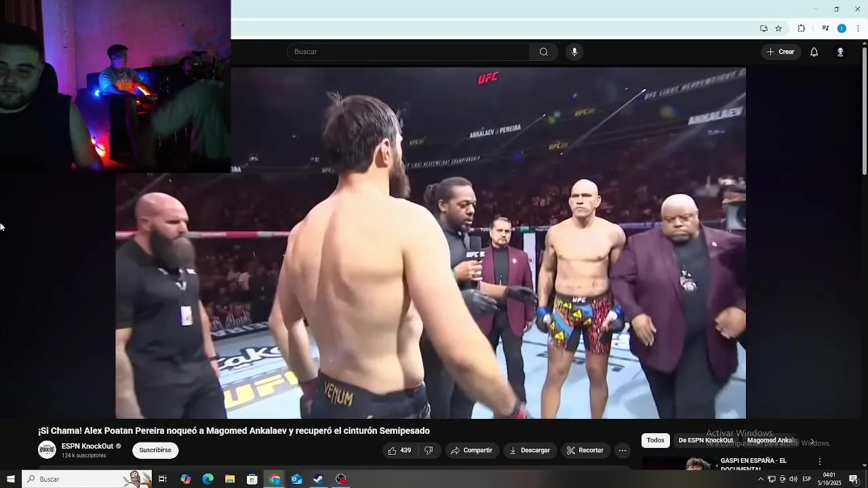This screenshot has width=868, height=488.
Task: Open Outlook from the taskbar
Action: (x=296, y=479)
